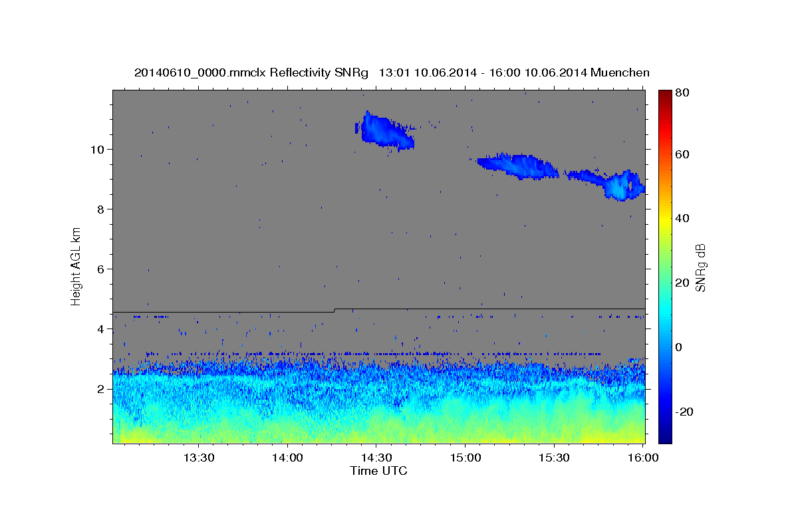
Task: Click the plot title text
Action: pos(392,72)
